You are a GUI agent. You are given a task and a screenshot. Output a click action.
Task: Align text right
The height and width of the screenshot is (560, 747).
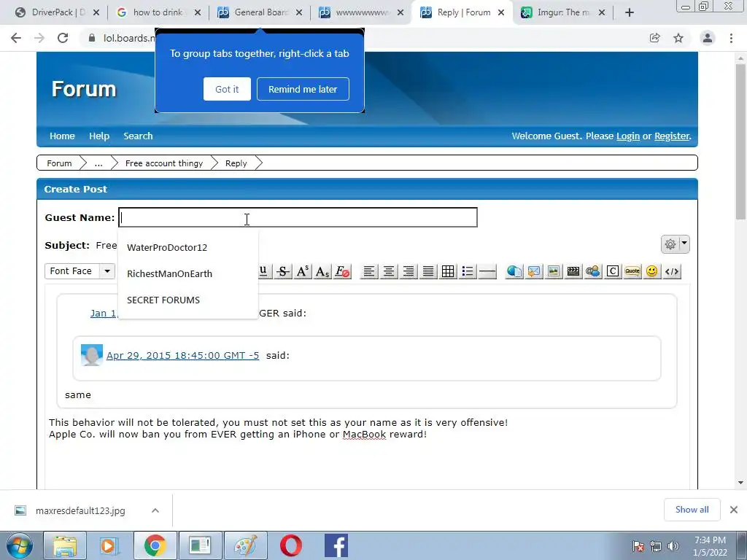pyautogui.click(x=409, y=271)
